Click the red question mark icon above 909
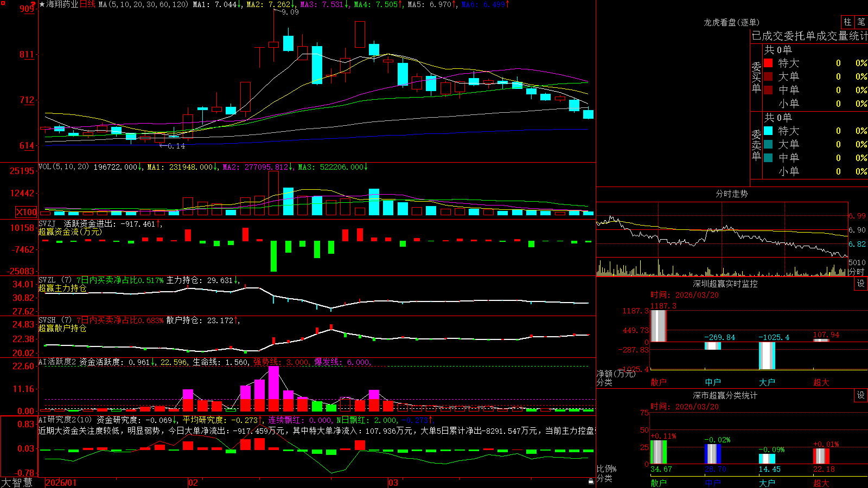 point(33,4)
